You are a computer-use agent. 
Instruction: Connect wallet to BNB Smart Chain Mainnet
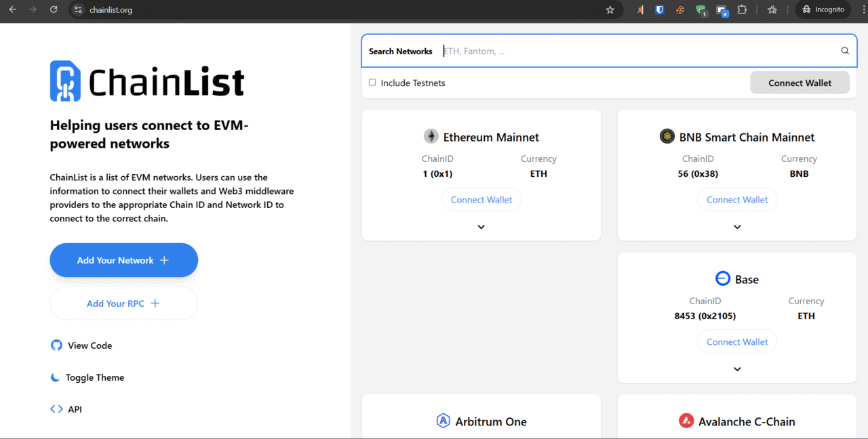(737, 200)
